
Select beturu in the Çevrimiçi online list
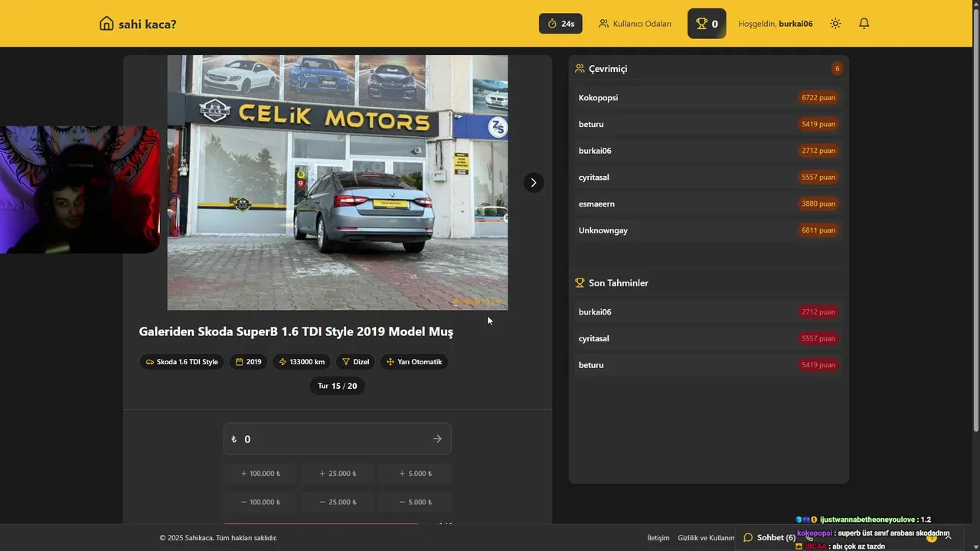point(708,124)
